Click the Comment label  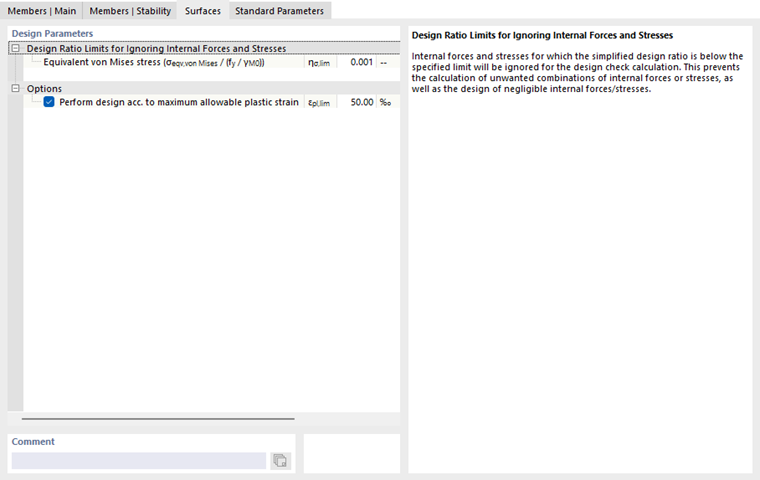coord(33,442)
